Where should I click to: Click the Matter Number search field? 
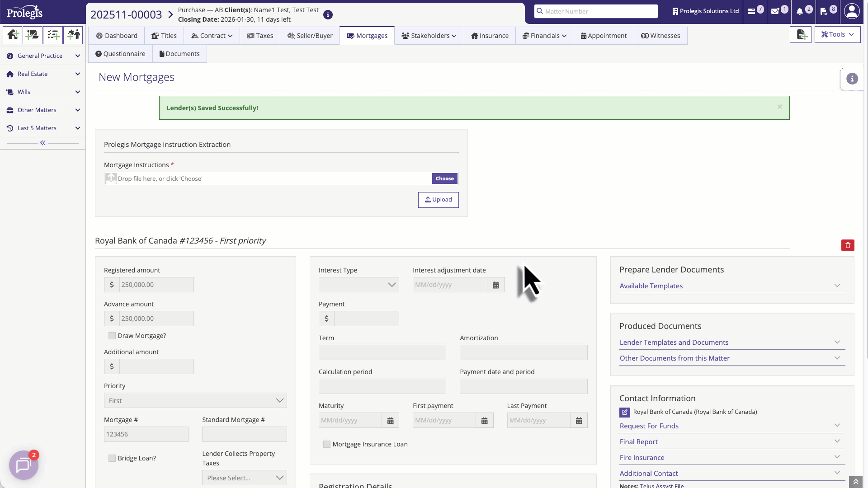point(596,11)
